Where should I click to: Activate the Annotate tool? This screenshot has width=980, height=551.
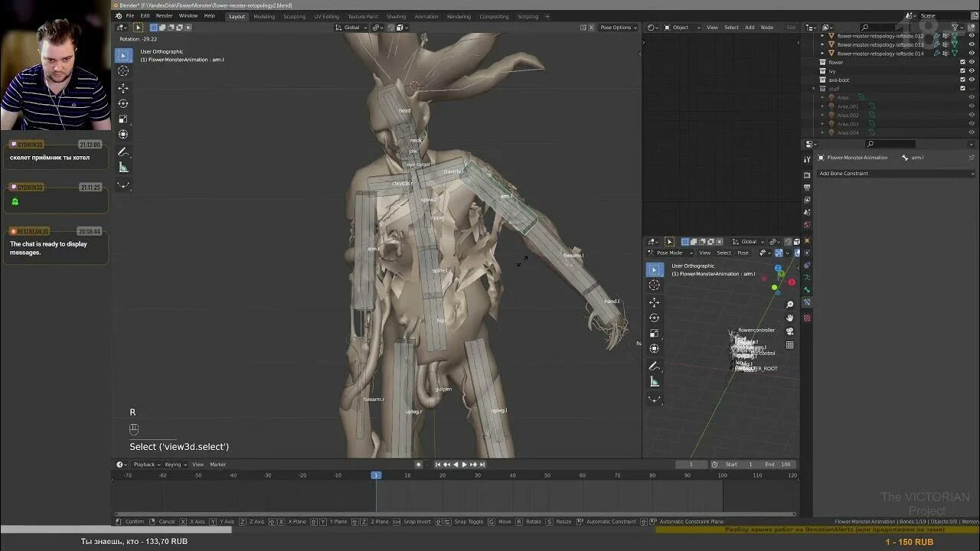[x=123, y=152]
